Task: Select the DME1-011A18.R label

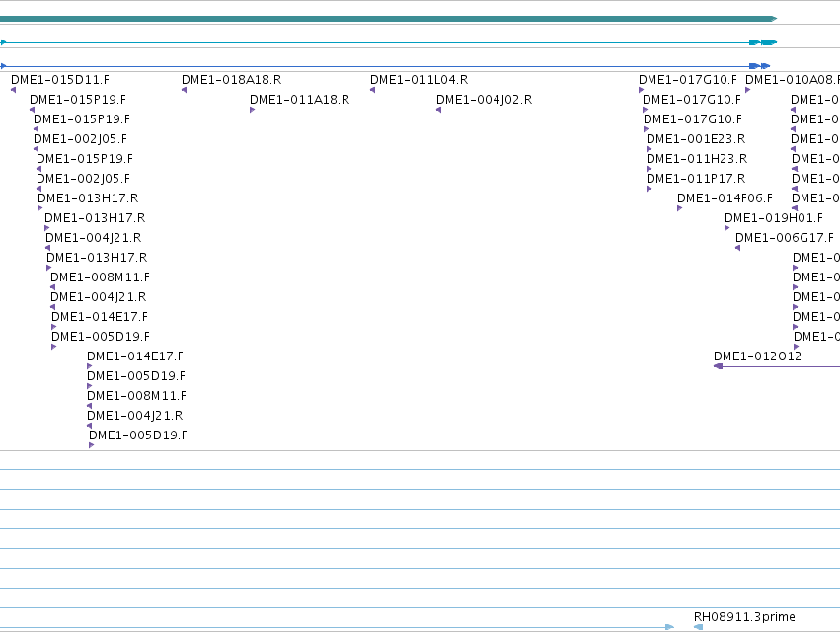Action: pyautogui.click(x=299, y=100)
